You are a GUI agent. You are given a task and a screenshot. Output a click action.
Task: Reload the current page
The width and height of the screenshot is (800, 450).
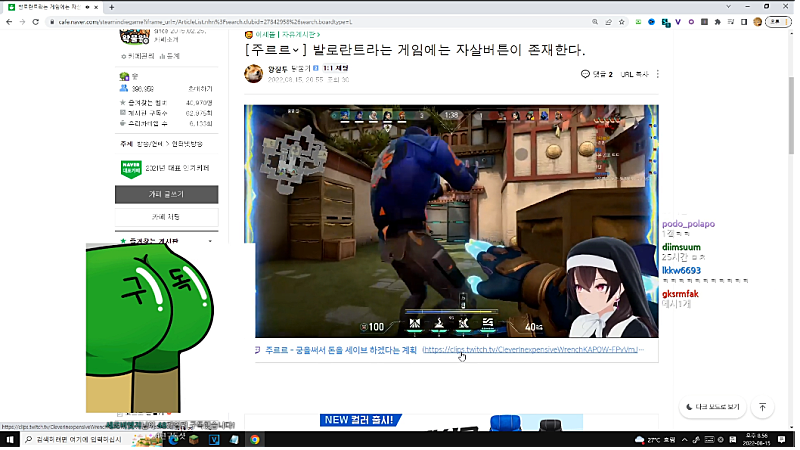35,22
